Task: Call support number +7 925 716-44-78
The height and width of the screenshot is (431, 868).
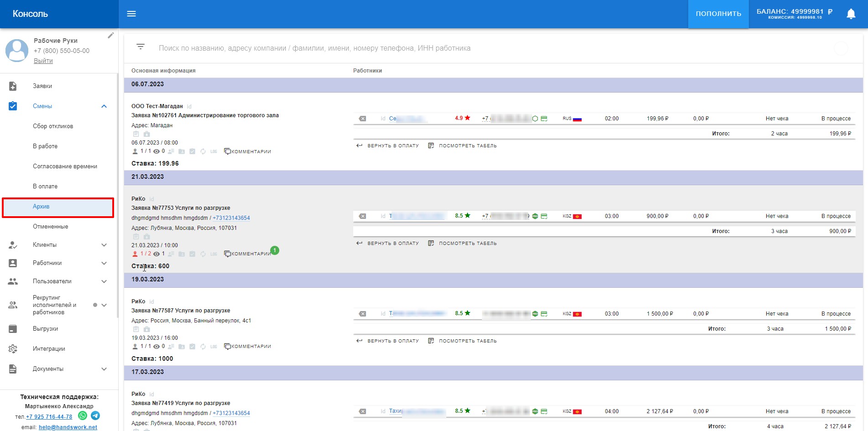Action: tap(49, 417)
